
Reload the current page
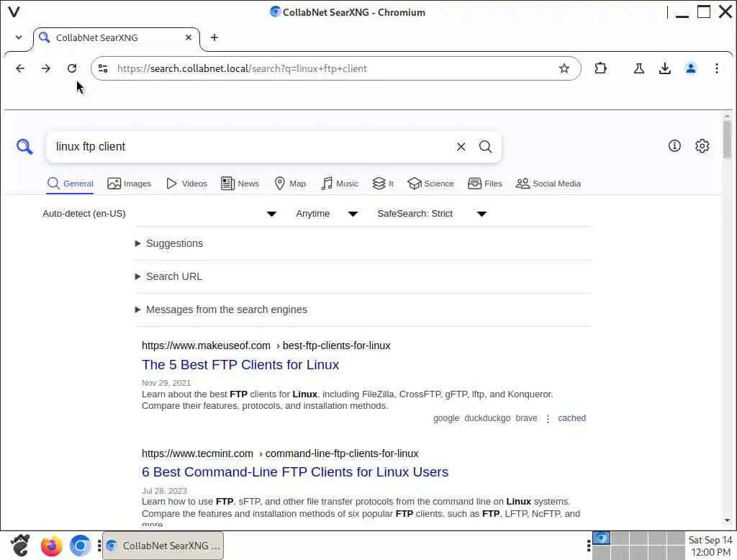tap(72, 68)
